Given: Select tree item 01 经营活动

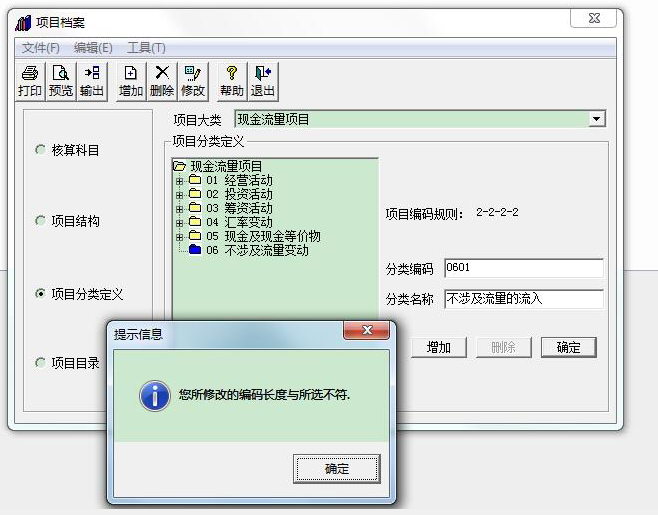Looking at the screenshot, I should click(239, 180).
